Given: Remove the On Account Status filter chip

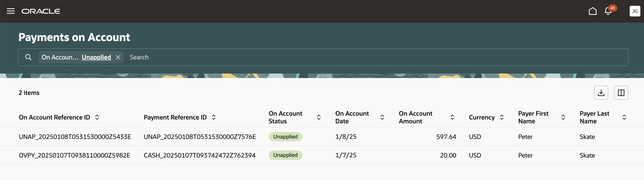Looking at the screenshot, I should pos(118,57).
